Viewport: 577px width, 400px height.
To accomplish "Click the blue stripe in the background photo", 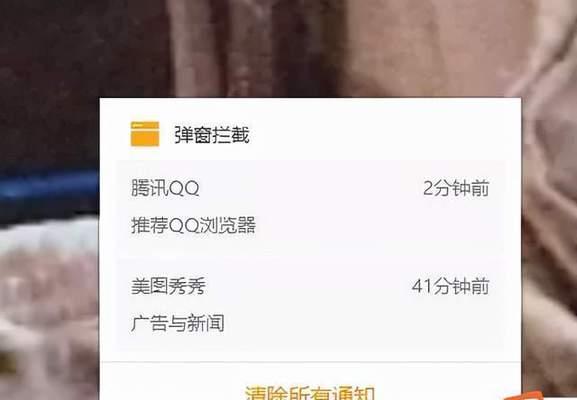I will click(x=50, y=186).
